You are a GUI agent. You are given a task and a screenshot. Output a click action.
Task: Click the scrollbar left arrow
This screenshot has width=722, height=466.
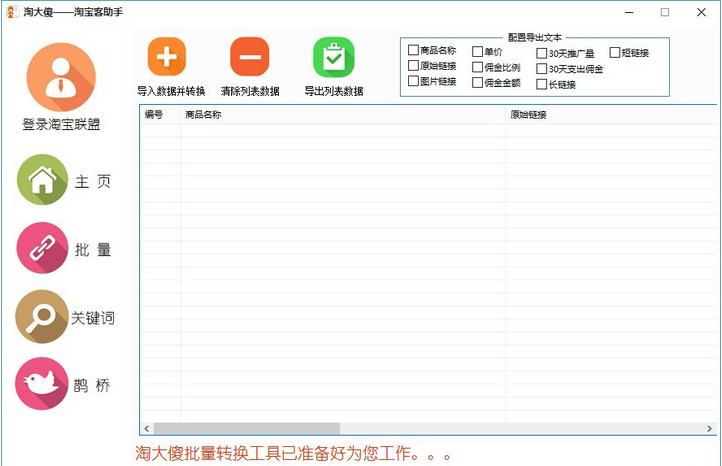point(146,429)
